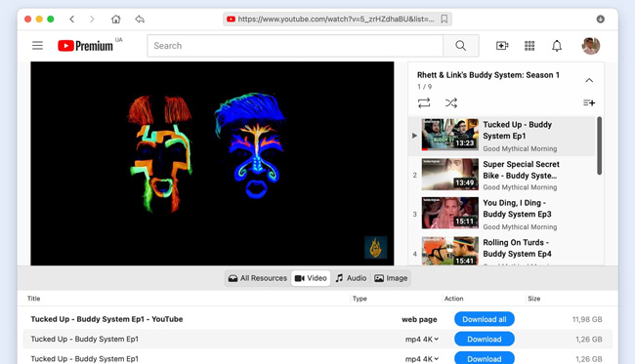This screenshot has width=635, height=364.
Task: Switch to the Video tab
Action: [x=311, y=278]
